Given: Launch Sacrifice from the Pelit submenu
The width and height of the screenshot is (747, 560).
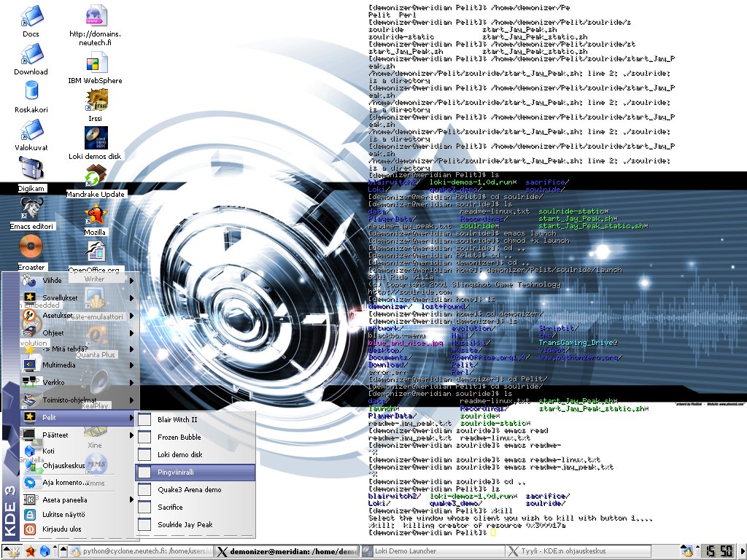Looking at the screenshot, I should click(196, 507).
